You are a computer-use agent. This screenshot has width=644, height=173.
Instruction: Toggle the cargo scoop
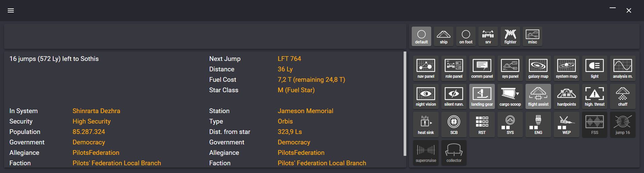[510, 96]
